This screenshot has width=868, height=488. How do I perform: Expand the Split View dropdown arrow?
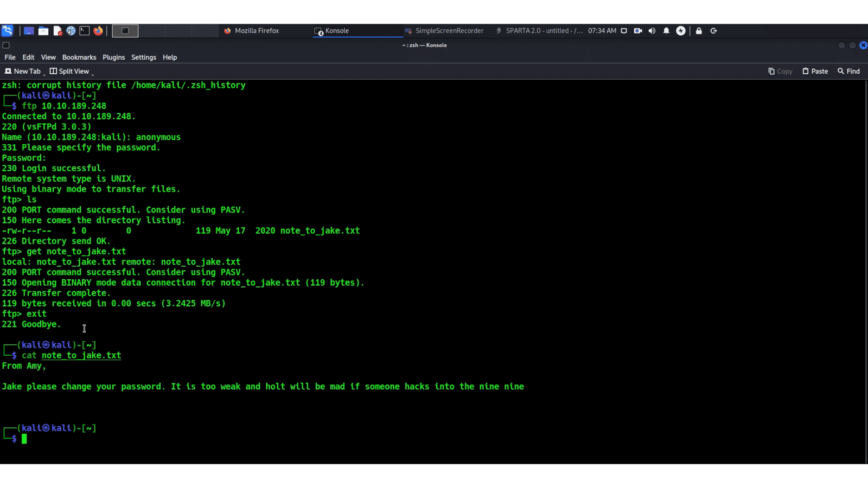pos(93,74)
